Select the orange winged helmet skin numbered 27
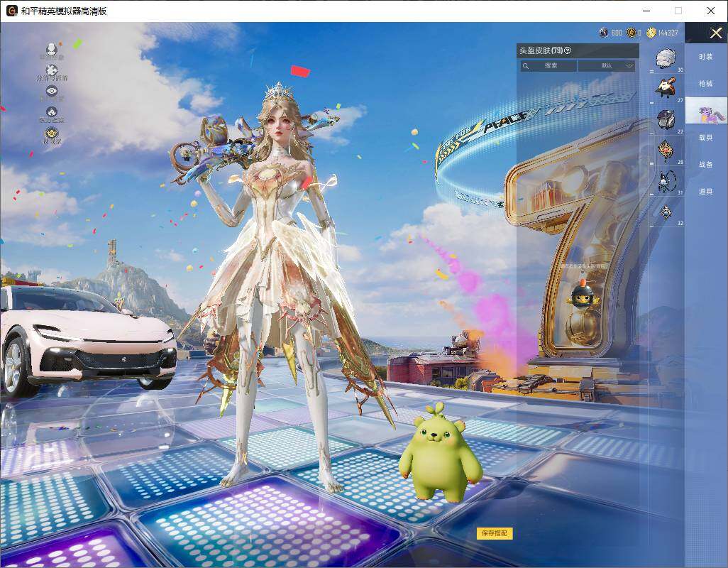 click(x=666, y=88)
